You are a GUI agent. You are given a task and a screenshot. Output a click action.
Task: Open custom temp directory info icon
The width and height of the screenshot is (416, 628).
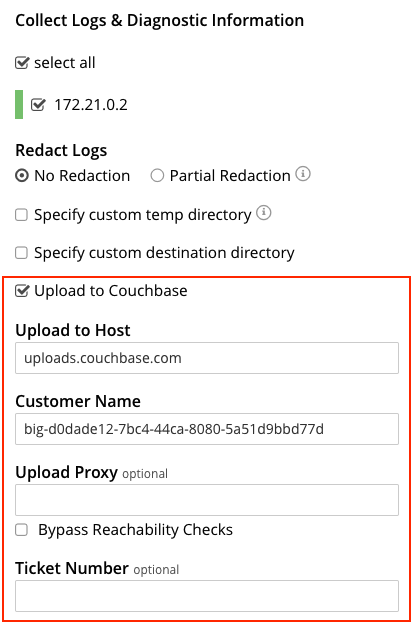[263, 213]
